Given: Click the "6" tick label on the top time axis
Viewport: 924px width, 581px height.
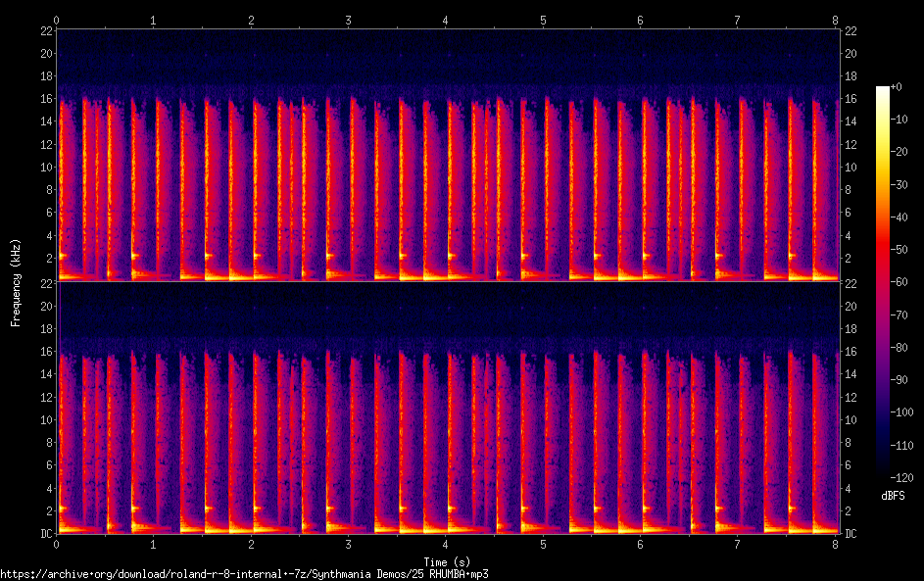Looking at the screenshot, I should click(640, 20).
